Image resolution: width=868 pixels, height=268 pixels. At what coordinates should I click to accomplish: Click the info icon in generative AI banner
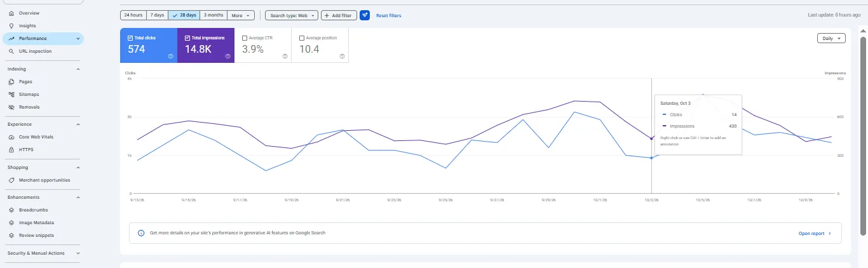(x=141, y=233)
